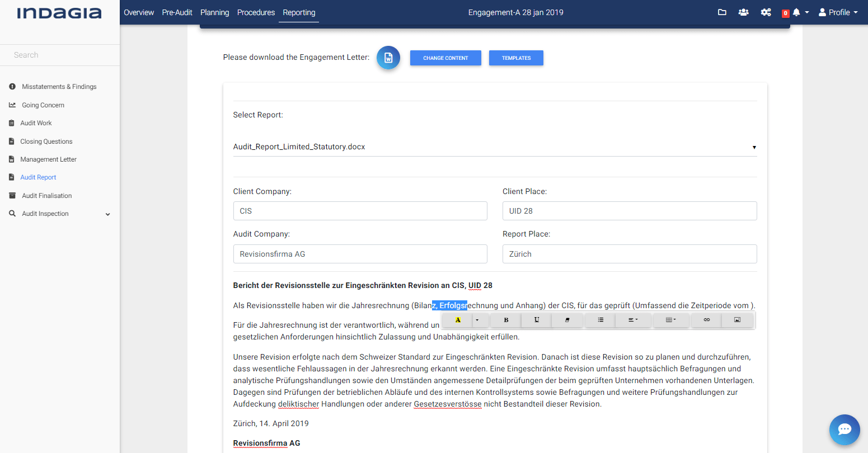The image size is (868, 453).
Task: Download the Engagement Letter Word document
Action: pos(388,58)
